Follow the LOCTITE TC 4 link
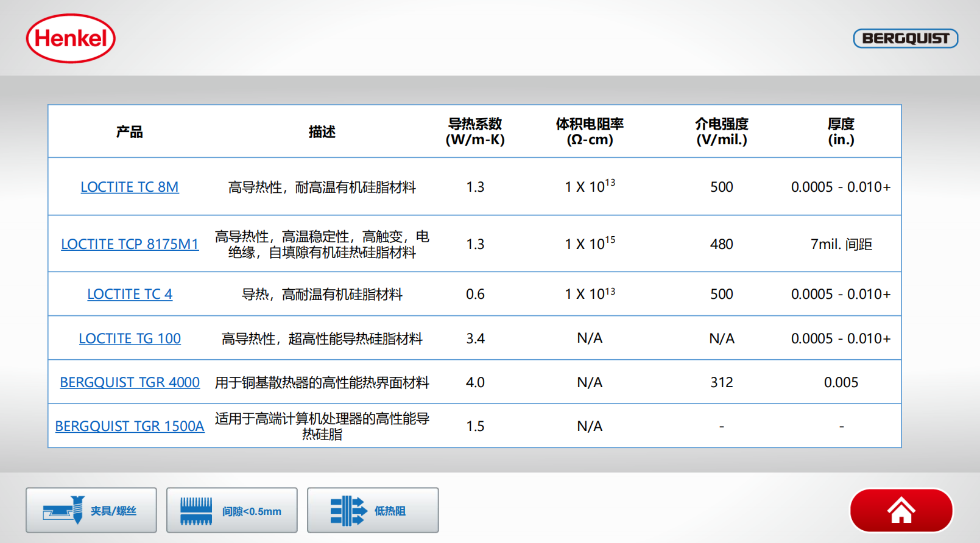 point(130,294)
